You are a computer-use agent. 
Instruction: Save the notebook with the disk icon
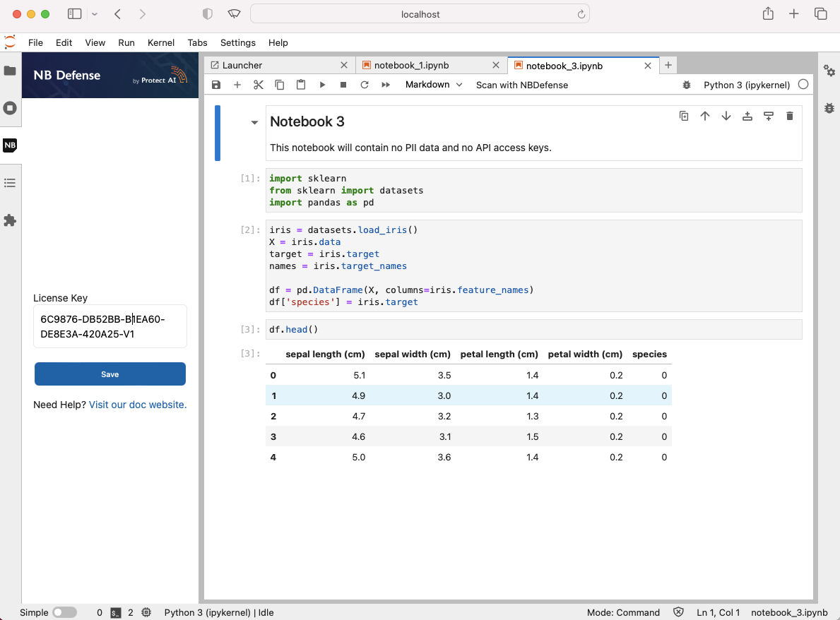tap(216, 85)
